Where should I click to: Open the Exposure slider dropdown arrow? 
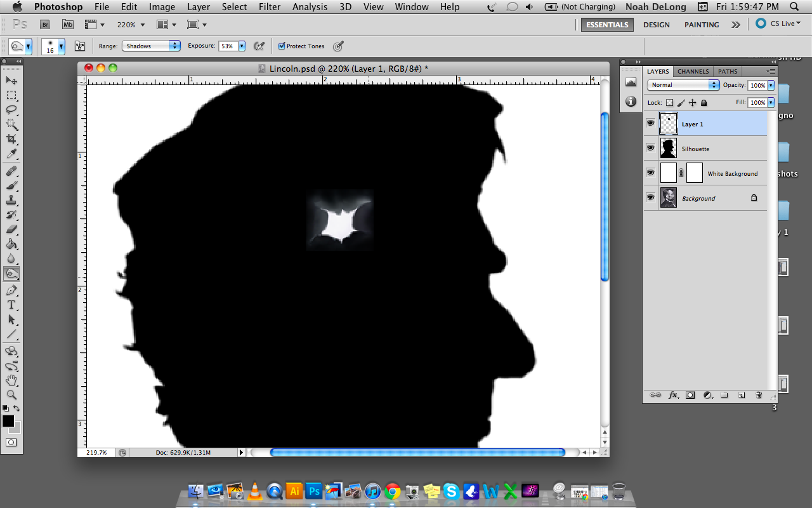coord(242,46)
